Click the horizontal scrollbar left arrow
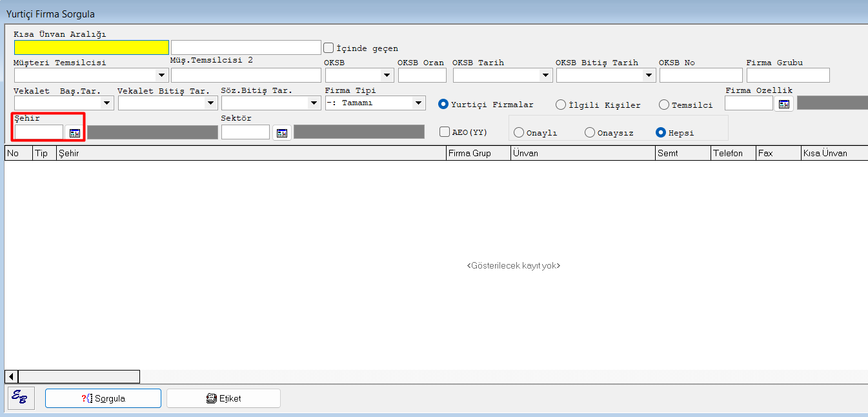The image size is (868, 417). click(11, 376)
